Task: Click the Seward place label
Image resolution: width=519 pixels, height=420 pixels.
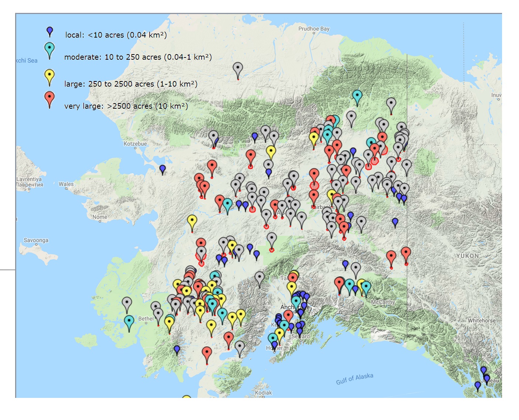Action: [300, 336]
